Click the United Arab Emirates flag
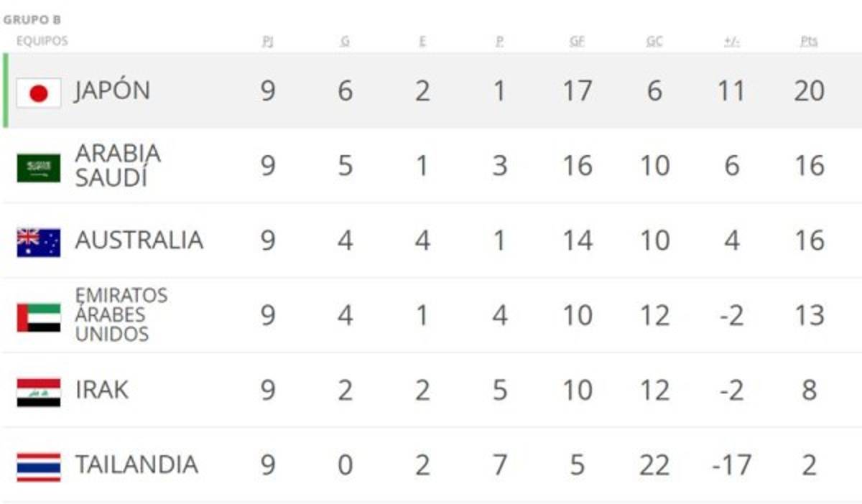The height and width of the screenshot is (504, 862). tap(39, 317)
